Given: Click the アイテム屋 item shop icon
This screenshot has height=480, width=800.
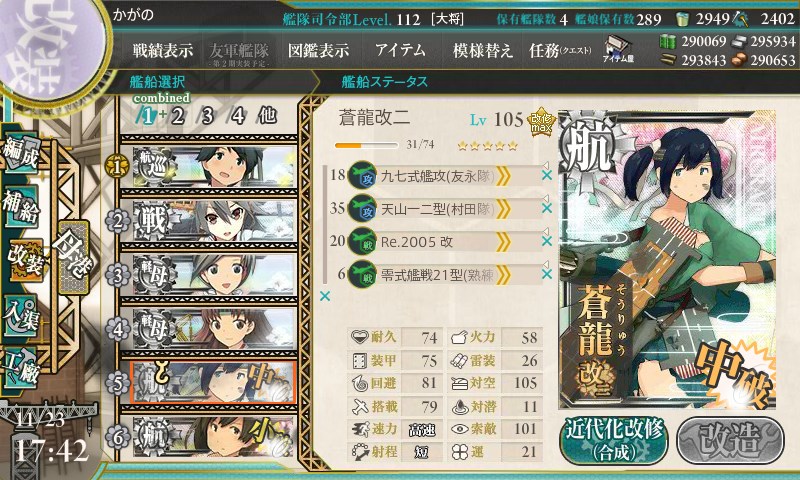Looking at the screenshot, I should coord(618,50).
